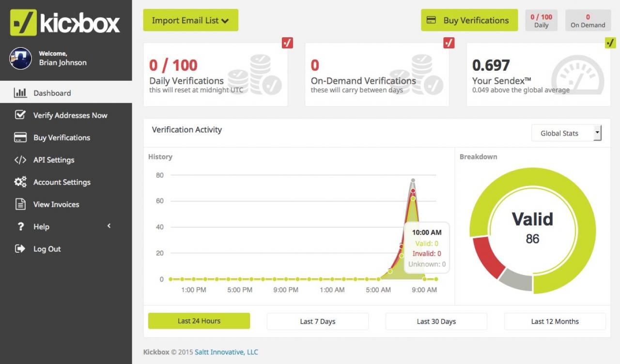Viewport: 620px width, 364px height.
Task: Click the 'Breakdown' chart label
Action: (x=479, y=157)
